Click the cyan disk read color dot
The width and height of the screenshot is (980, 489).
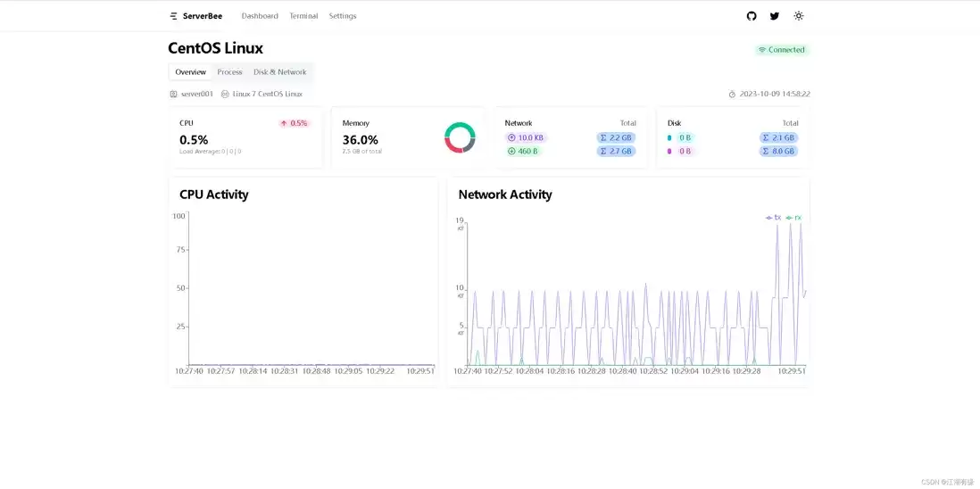click(669, 138)
